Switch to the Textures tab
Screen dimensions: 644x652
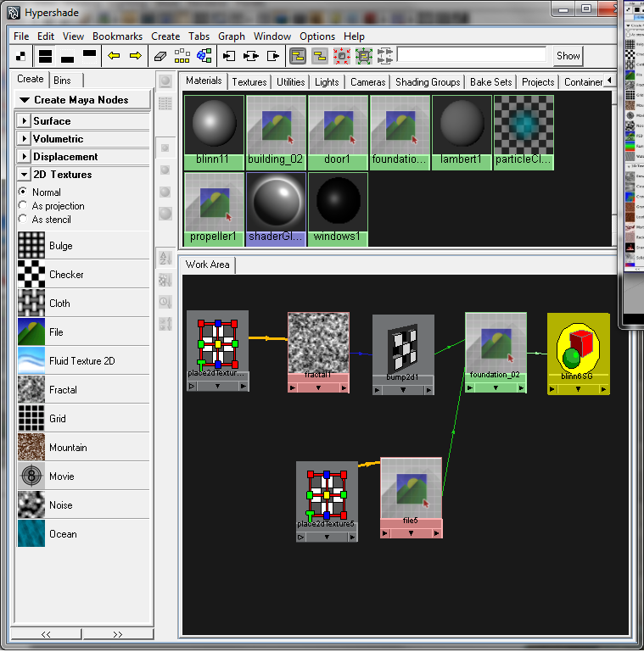(x=249, y=82)
